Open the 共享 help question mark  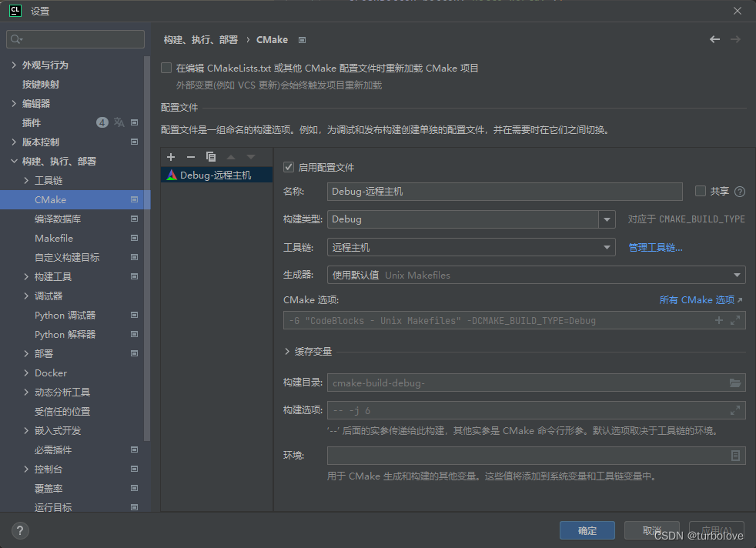740,191
